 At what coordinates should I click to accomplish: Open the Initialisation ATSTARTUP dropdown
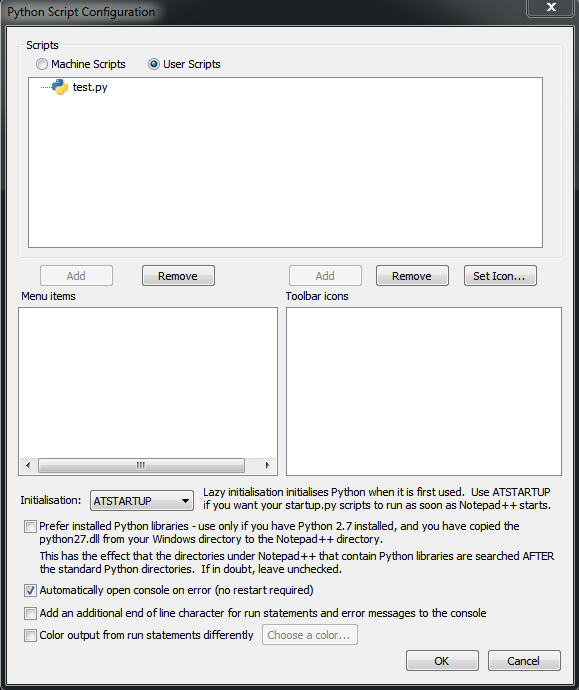(x=142, y=501)
